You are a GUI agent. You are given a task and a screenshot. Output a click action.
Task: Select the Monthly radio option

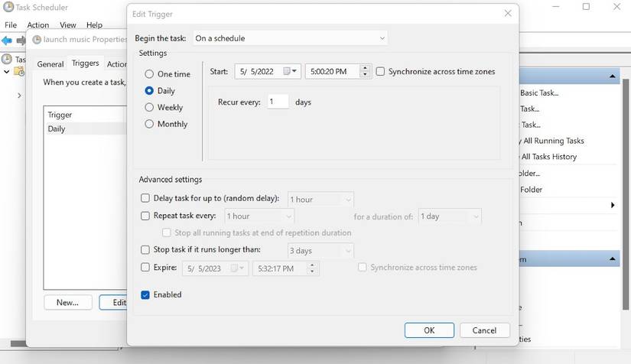(x=150, y=124)
